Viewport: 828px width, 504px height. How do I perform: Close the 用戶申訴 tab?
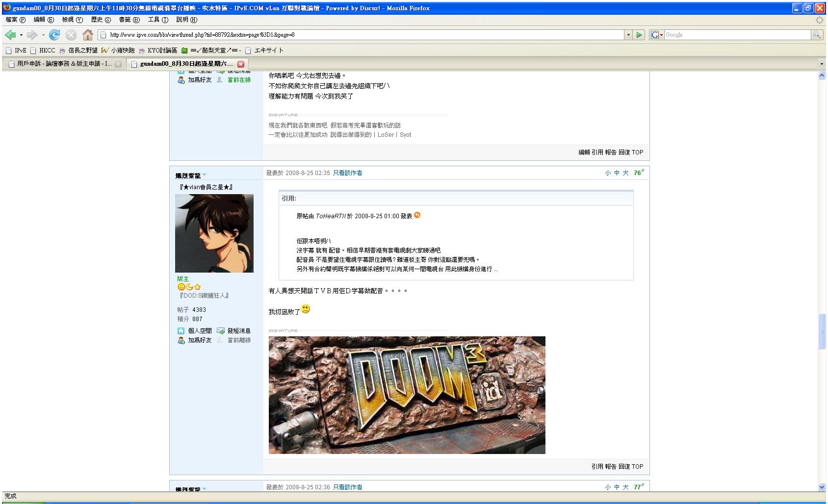[x=118, y=64]
